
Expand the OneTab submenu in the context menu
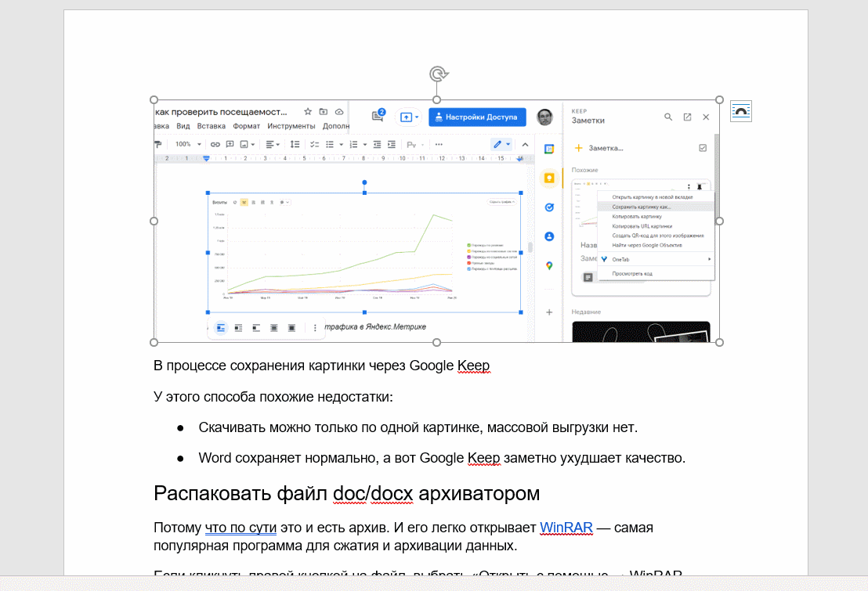(656, 259)
